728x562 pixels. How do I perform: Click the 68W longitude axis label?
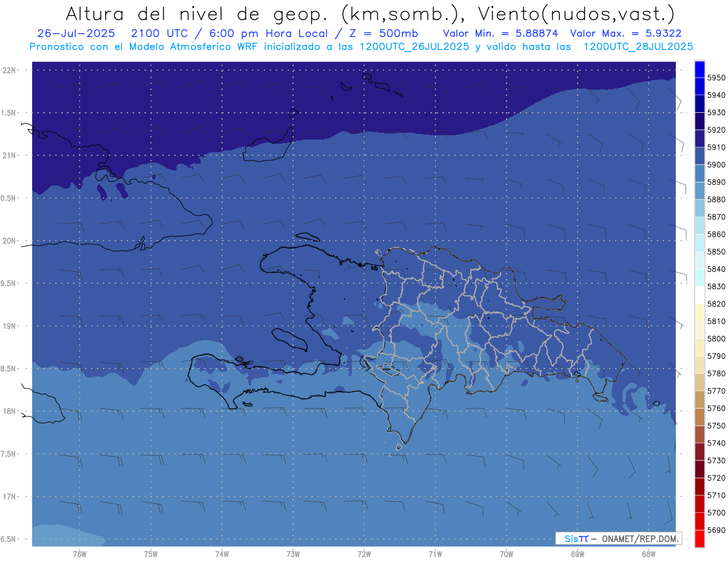click(x=648, y=554)
